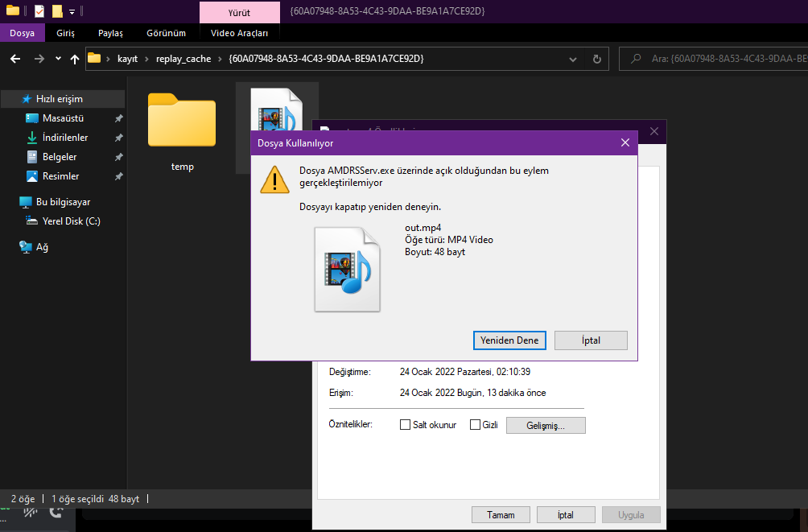Go up one folder level arrow
The image size is (808, 532).
pyautogui.click(x=75, y=59)
